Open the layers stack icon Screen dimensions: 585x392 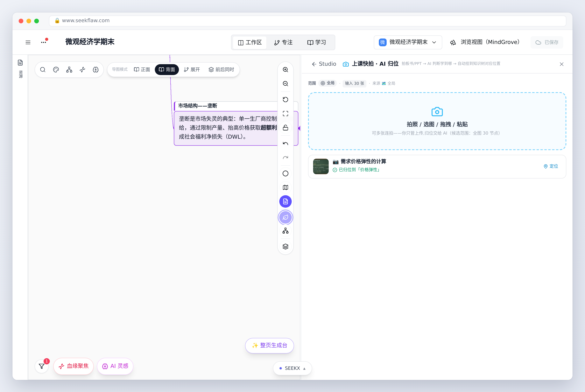click(285, 247)
